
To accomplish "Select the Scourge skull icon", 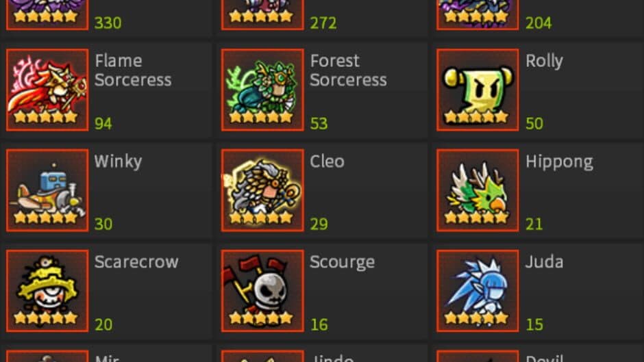I will tap(262, 291).
